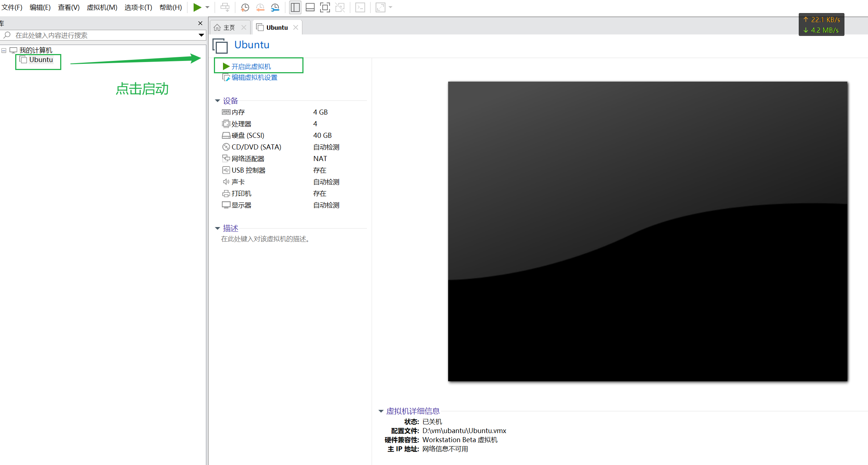The width and height of the screenshot is (868, 465).
Task: Click the 4 GB memory value
Action: (320, 112)
